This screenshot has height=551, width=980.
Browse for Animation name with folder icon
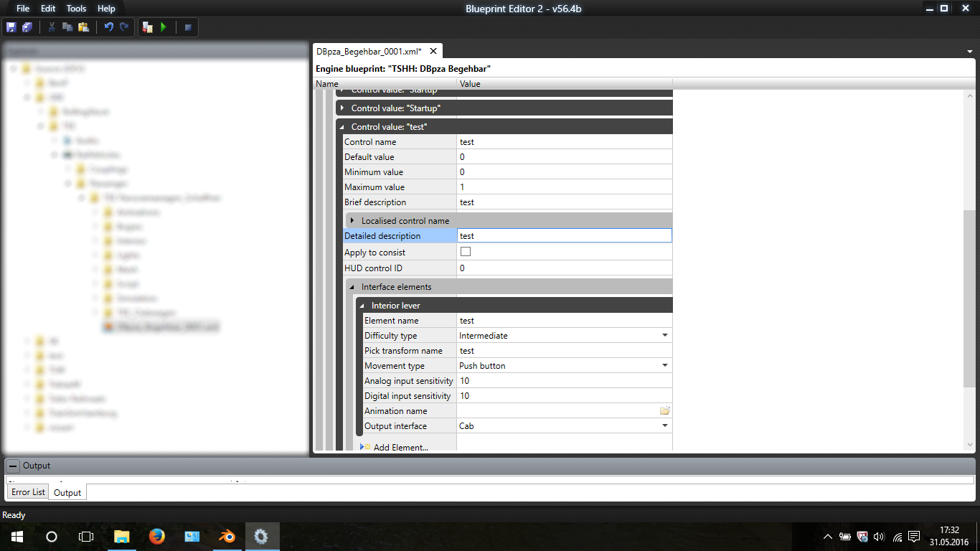coord(665,411)
